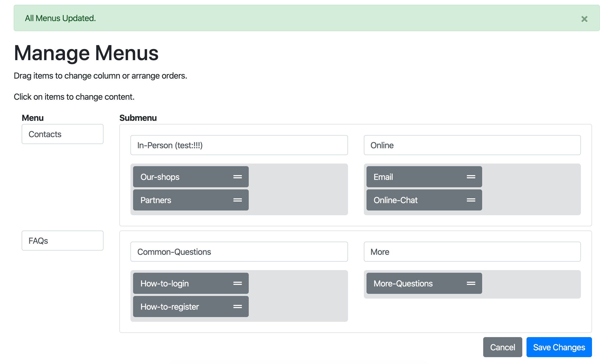Click the Cancel button
The image size is (611, 364).
(x=502, y=347)
